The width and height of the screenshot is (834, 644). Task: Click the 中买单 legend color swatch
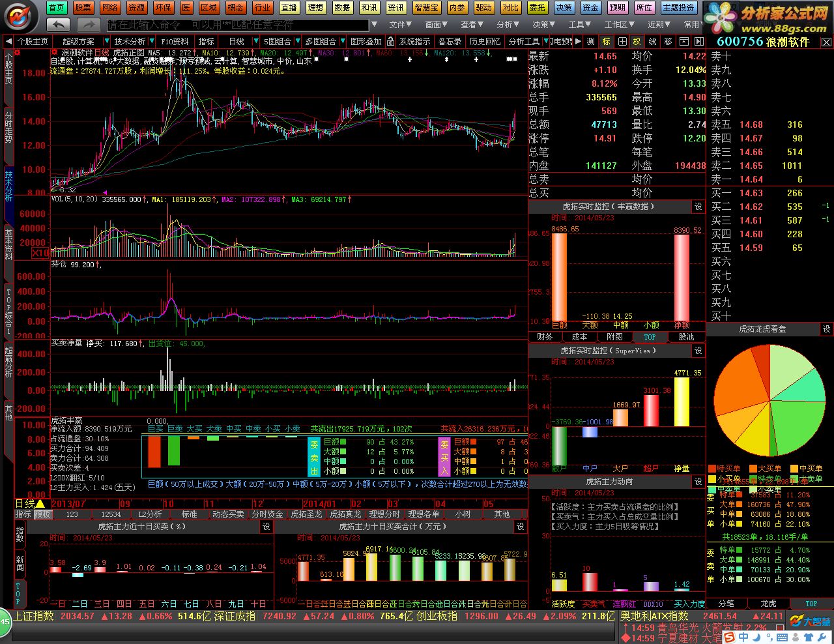794,469
